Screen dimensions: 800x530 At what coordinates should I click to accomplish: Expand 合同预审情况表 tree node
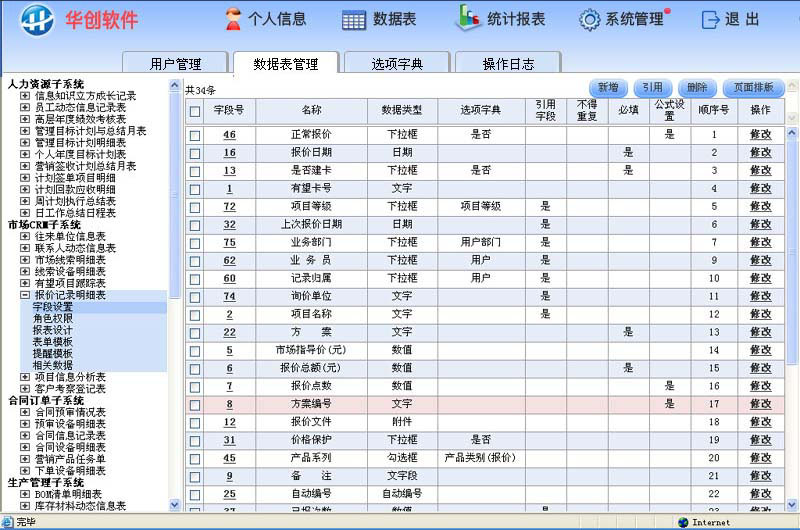point(24,412)
